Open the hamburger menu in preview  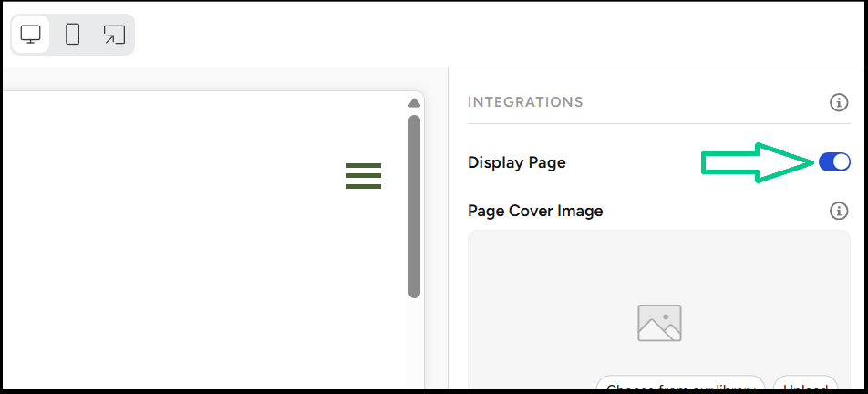tap(364, 176)
